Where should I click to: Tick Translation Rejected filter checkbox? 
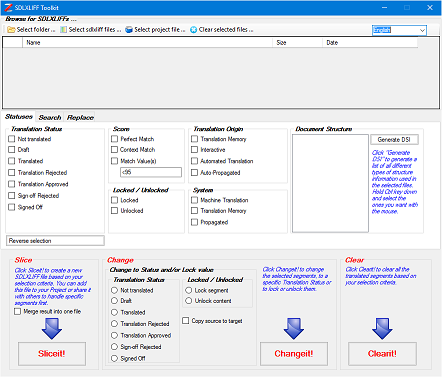click(x=12, y=172)
